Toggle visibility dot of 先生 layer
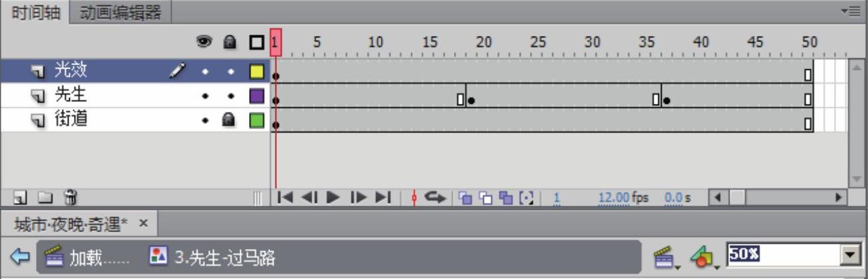Image resolution: width=868 pixels, height=279 pixels. pos(206,96)
